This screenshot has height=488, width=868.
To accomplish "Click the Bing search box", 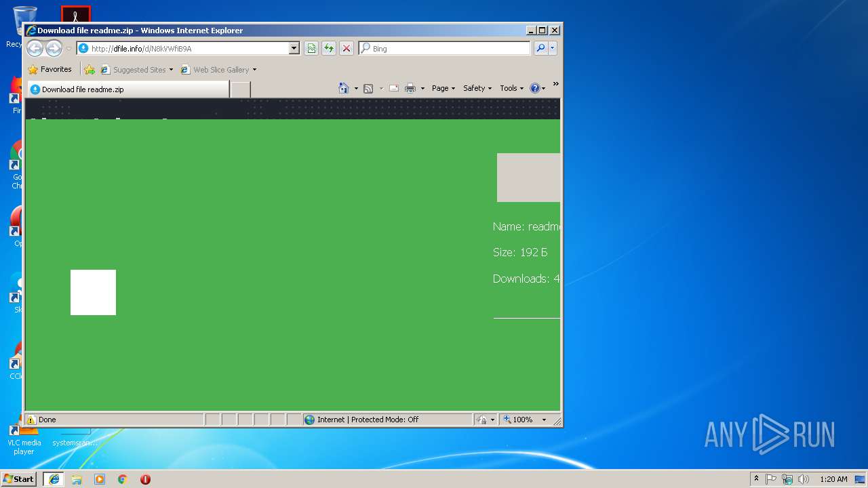I will [445, 48].
